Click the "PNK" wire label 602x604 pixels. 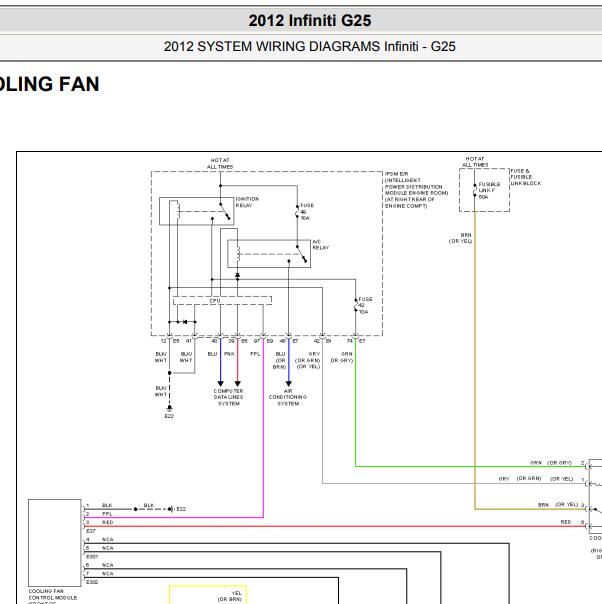click(229, 354)
